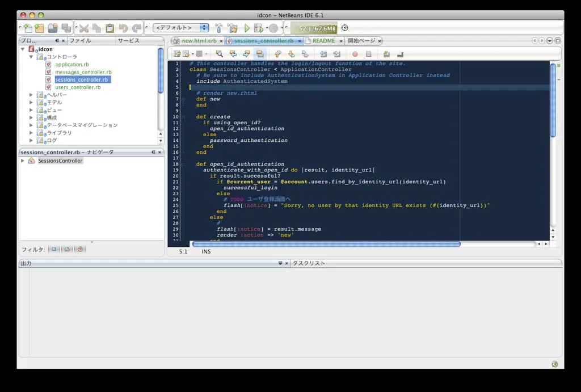The image size is (581, 392).
Task: Click the project tree vertical scrollbar
Action: click(x=161, y=70)
